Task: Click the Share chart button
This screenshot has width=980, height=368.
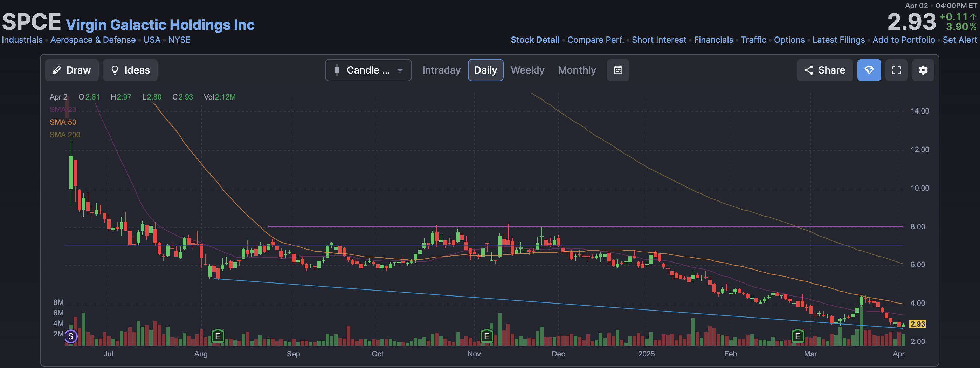Action: 824,70
